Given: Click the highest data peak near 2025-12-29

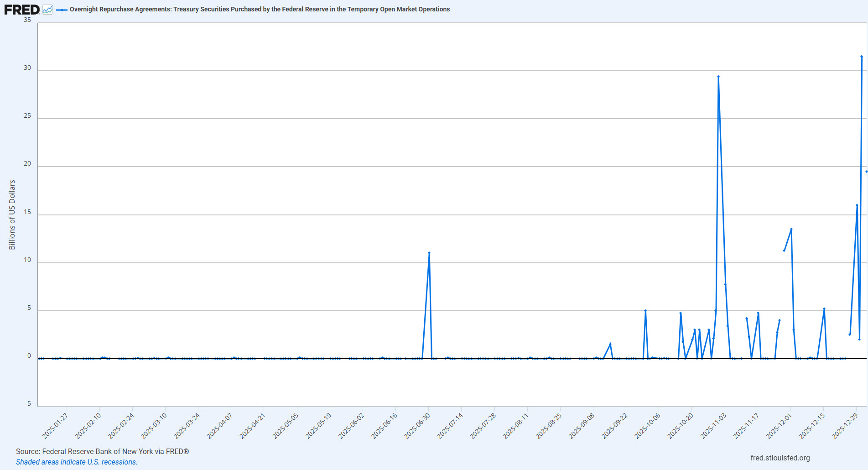Looking at the screenshot, I should click(862, 57).
